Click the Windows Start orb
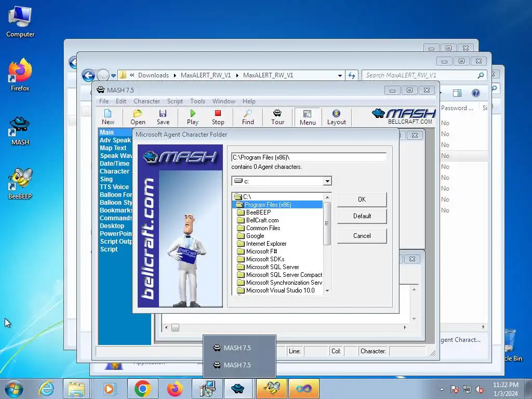This screenshot has height=399, width=532. [x=14, y=389]
